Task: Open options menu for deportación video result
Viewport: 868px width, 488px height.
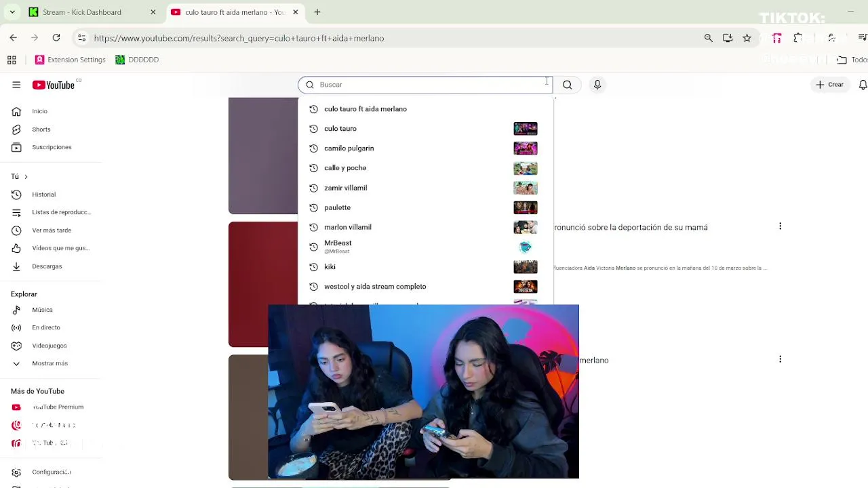Action: pos(780,226)
